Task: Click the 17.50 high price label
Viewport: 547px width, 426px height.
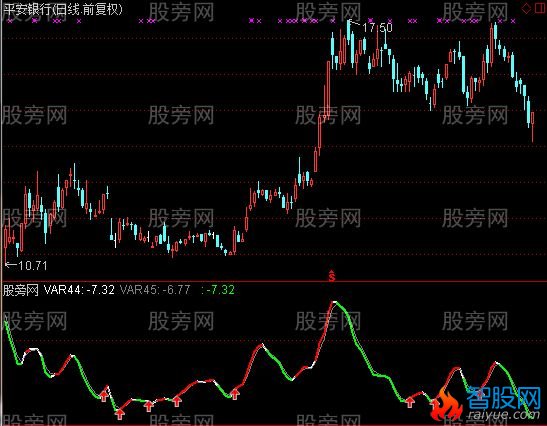Action: [377, 28]
